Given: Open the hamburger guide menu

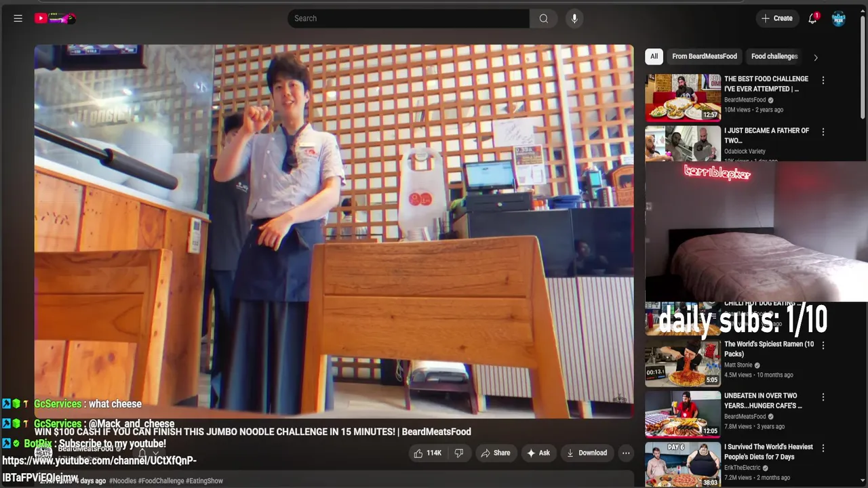Looking at the screenshot, I should pyautogui.click(x=18, y=18).
